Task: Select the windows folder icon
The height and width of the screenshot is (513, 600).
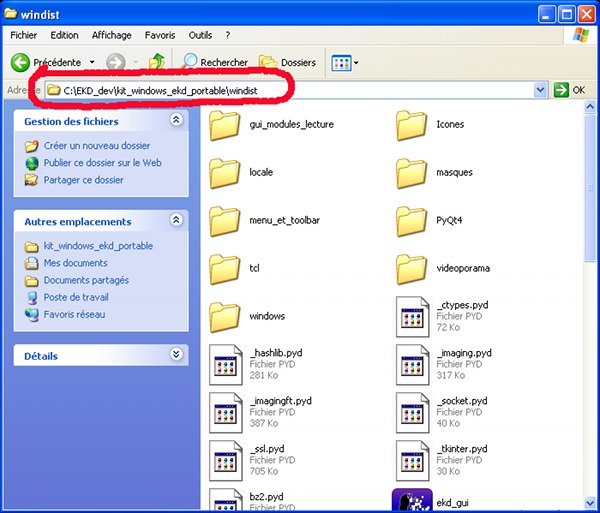Action: point(224,317)
